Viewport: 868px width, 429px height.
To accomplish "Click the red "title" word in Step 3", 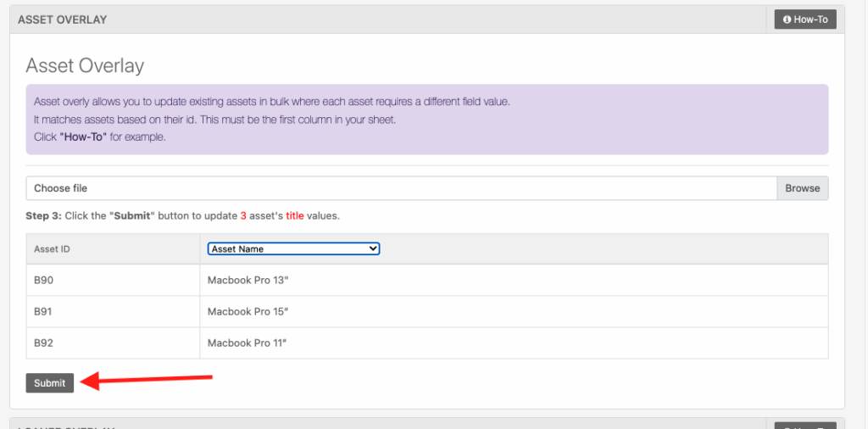I will click(x=294, y=216).
